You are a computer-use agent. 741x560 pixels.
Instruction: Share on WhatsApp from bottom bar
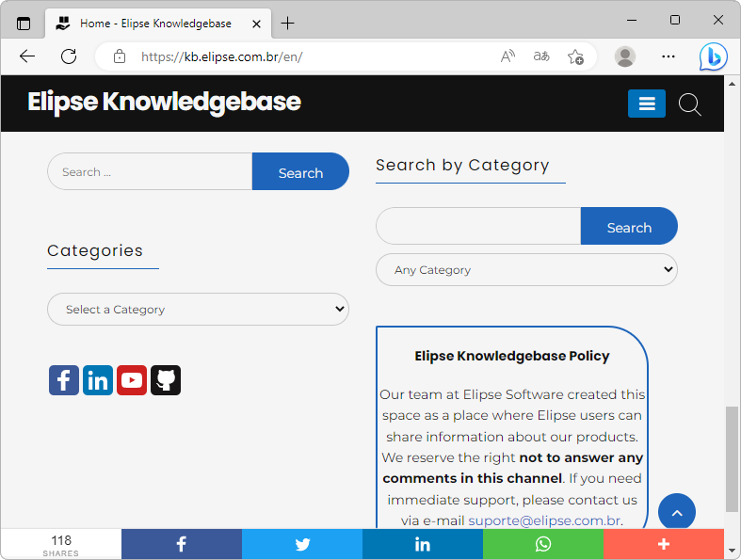[x=543, y=544]
